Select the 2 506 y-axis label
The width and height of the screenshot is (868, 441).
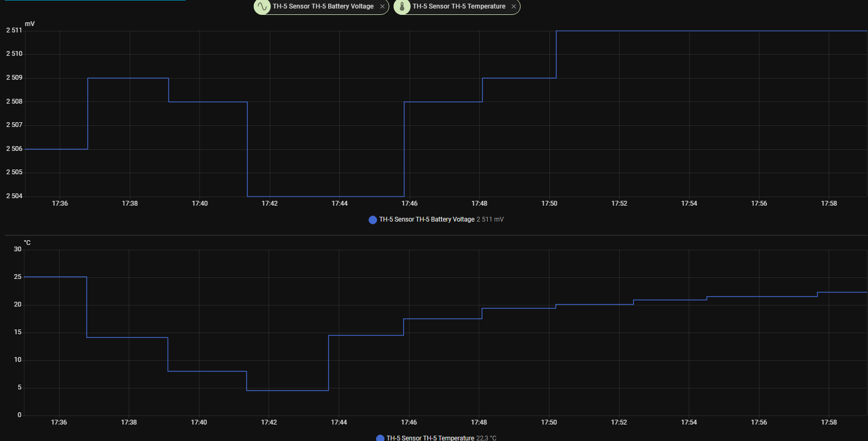[x=14, y=149]
